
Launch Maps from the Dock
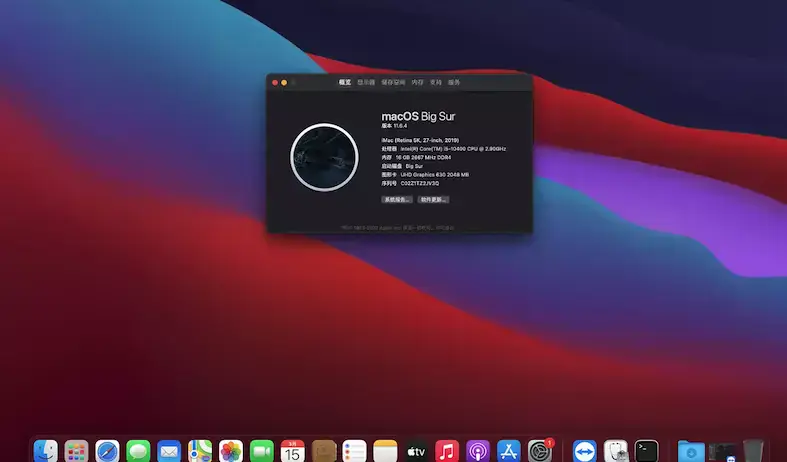pos(200,451)
